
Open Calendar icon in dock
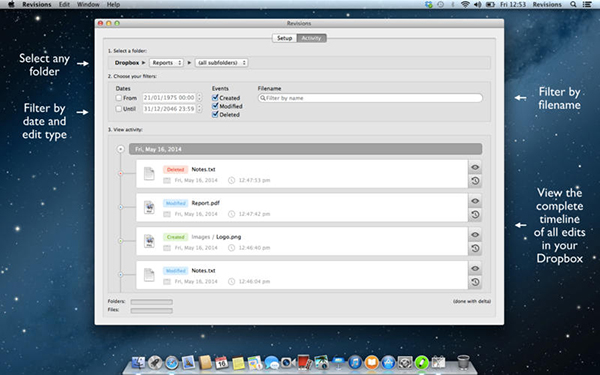pyautogui.click(x=222, y=362)
